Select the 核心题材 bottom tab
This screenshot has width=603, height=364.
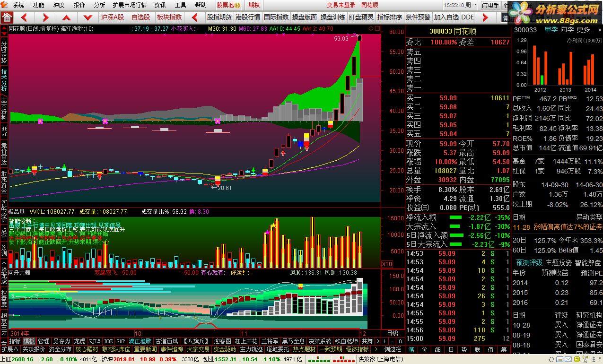87,349
